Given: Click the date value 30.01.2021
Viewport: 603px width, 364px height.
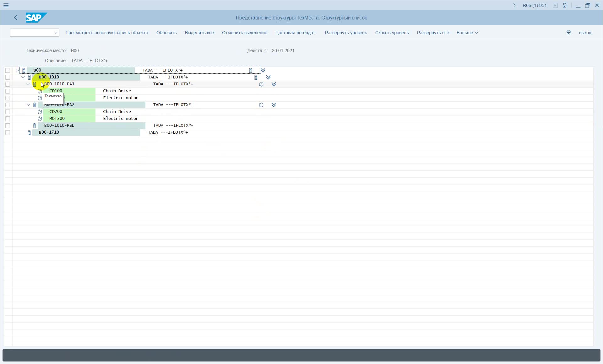Looking at the screenshot, I should pos(283,51).
